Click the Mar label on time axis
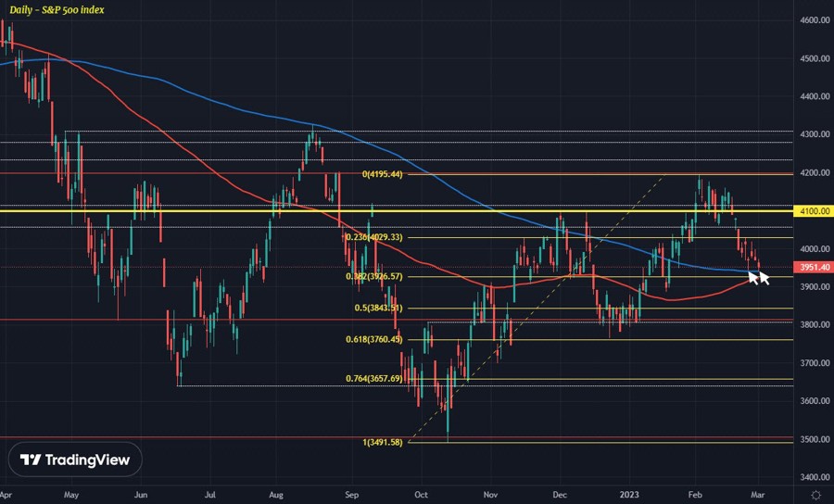Viewport: 834px width, 504px height. [x=758, y=495]
